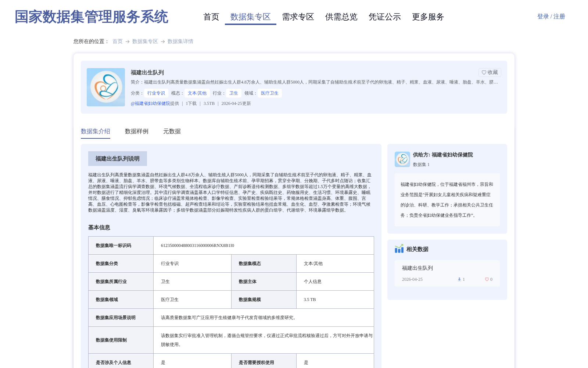588x368 pixels.
Task: Switch to the 数据集介绍 tab
Action: point(96,131)
